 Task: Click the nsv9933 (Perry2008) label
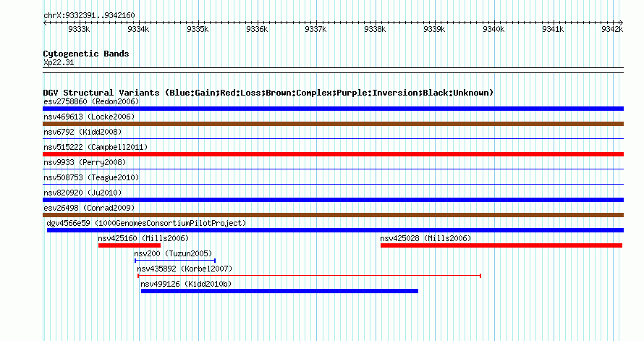[x=85, y=162]
